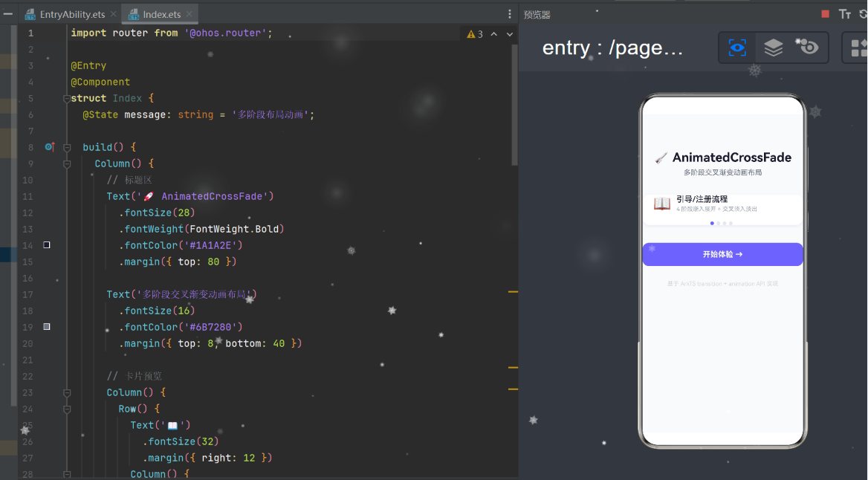Screen dimensions: 868x480
Task: Click line number 21 in gutter
Action: click(x=27, y=360)
